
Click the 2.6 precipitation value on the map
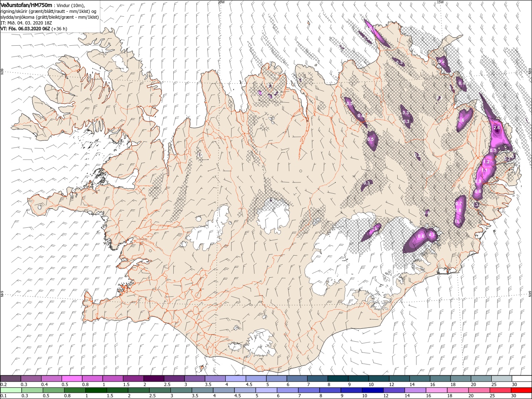coord(496,128)
